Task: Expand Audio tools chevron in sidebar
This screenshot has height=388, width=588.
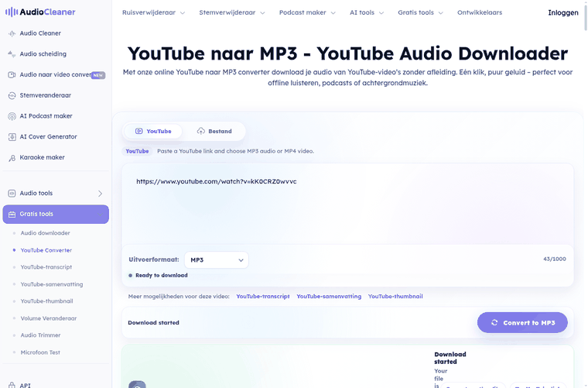Action: [100, 194]
